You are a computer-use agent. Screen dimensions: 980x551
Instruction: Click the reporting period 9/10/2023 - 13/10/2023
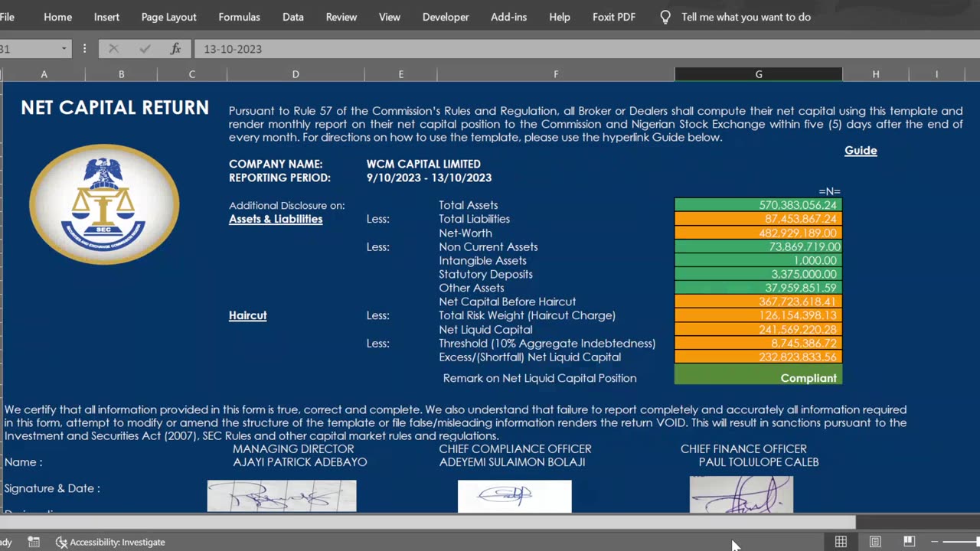coord(429,178)
